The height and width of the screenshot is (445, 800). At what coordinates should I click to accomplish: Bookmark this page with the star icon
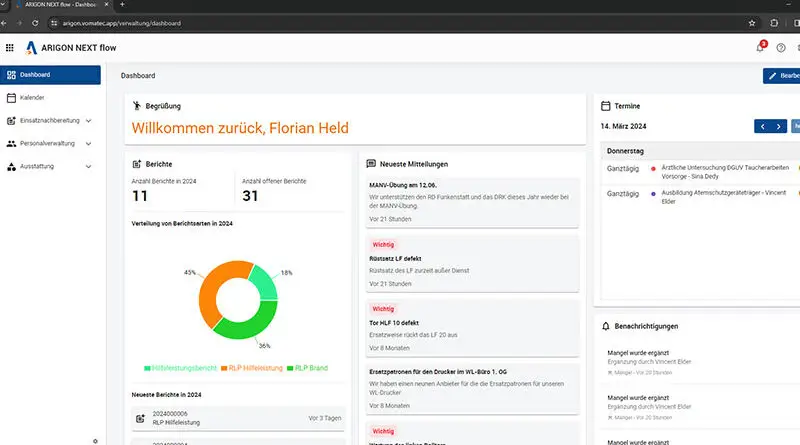click(x=752, y=23)
